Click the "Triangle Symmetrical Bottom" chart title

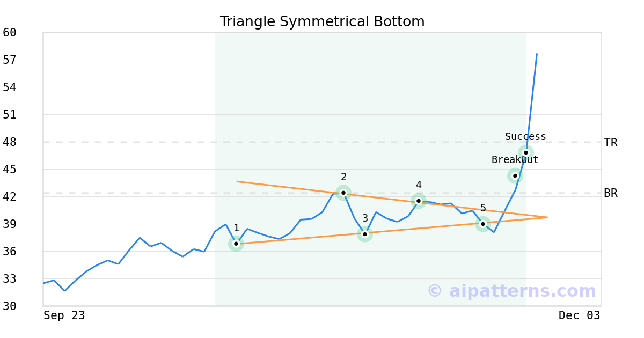(x=322, y=21)
